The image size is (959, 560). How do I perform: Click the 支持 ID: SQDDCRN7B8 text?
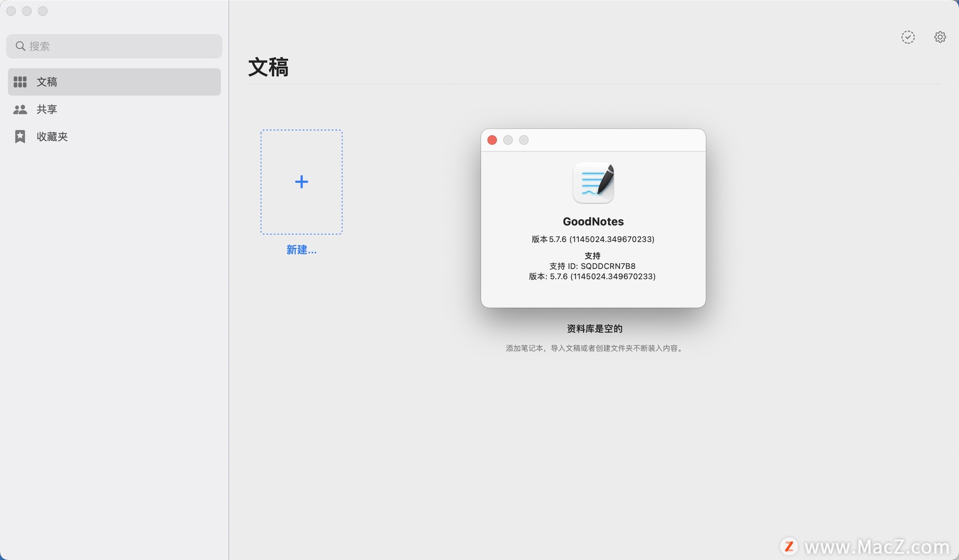tap(592, 266)
